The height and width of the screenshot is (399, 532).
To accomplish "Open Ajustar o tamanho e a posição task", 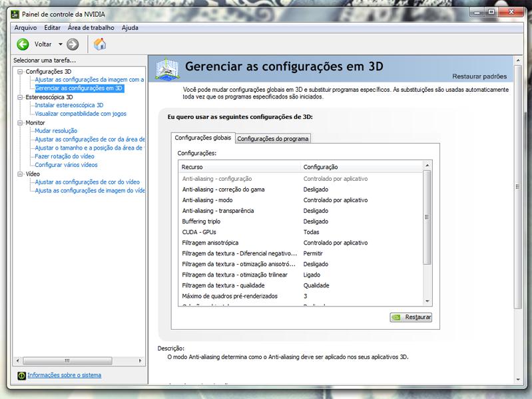I will (x=89, y=148).
